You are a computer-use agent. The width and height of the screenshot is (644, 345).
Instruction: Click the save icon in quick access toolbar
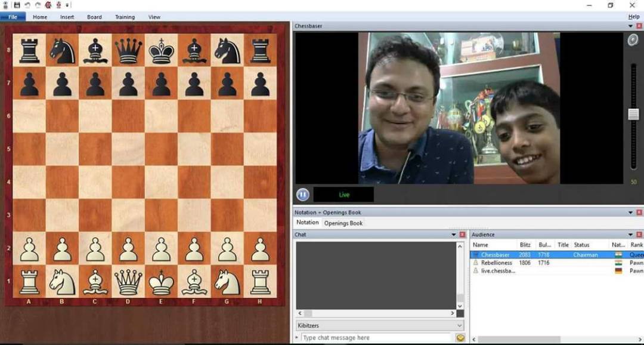tap(17, 5)
